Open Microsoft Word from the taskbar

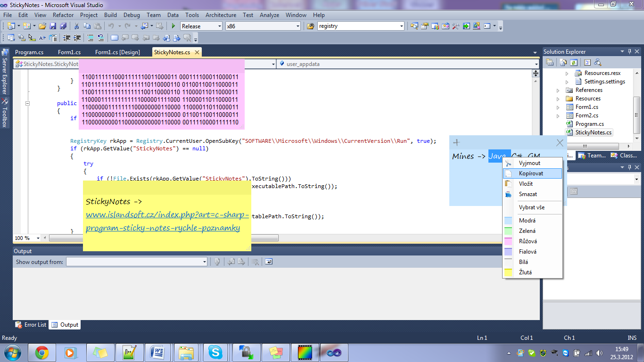(x=158, y=352)
